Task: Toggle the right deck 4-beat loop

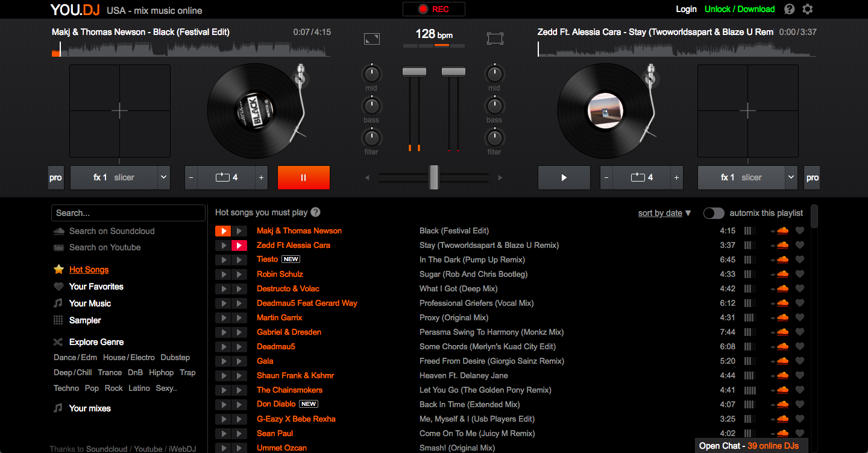Action: (x=641, y=178)
